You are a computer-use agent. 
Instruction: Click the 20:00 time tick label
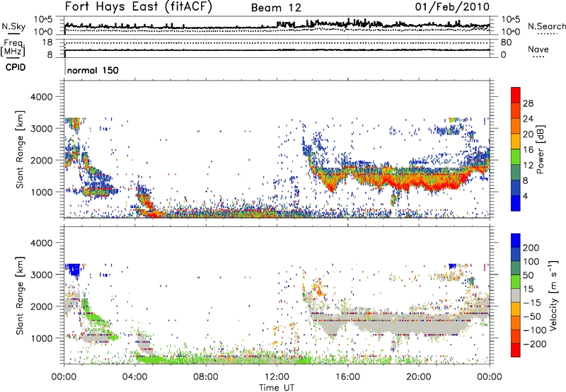(x=419, y=377)
